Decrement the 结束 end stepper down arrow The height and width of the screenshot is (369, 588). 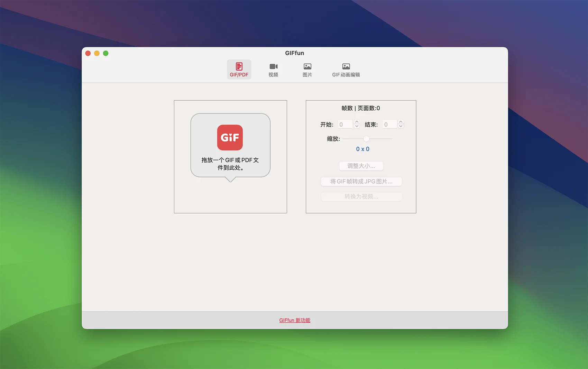(401, 127)
